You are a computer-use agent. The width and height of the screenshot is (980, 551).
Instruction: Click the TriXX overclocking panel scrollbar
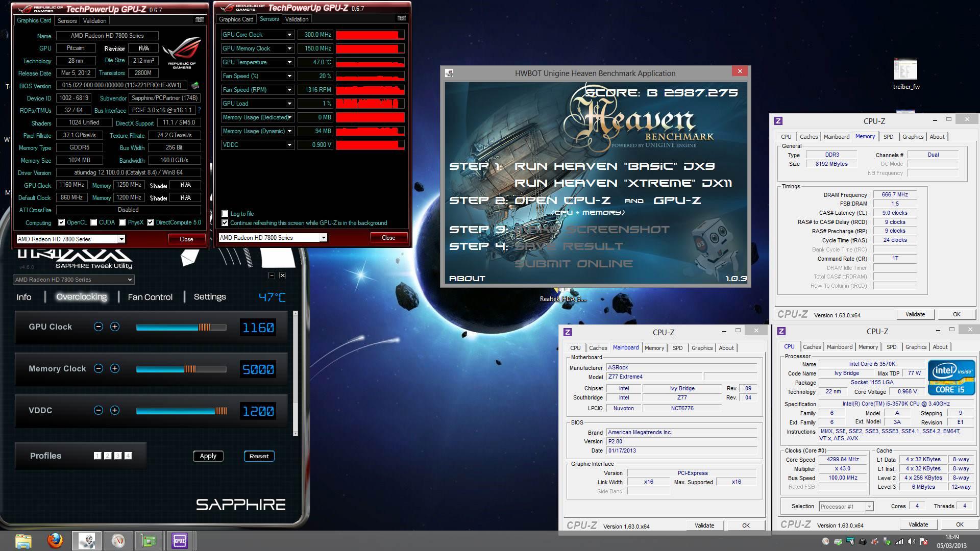coord(295,373)
